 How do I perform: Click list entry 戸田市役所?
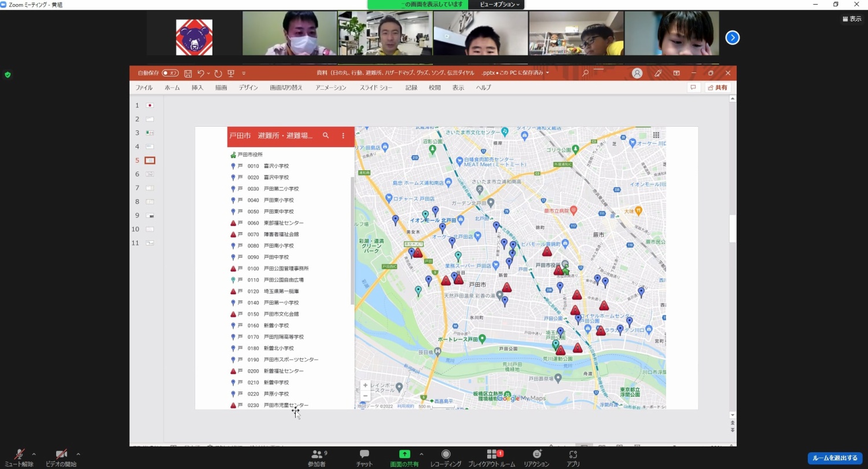click(x=250, y=155)
